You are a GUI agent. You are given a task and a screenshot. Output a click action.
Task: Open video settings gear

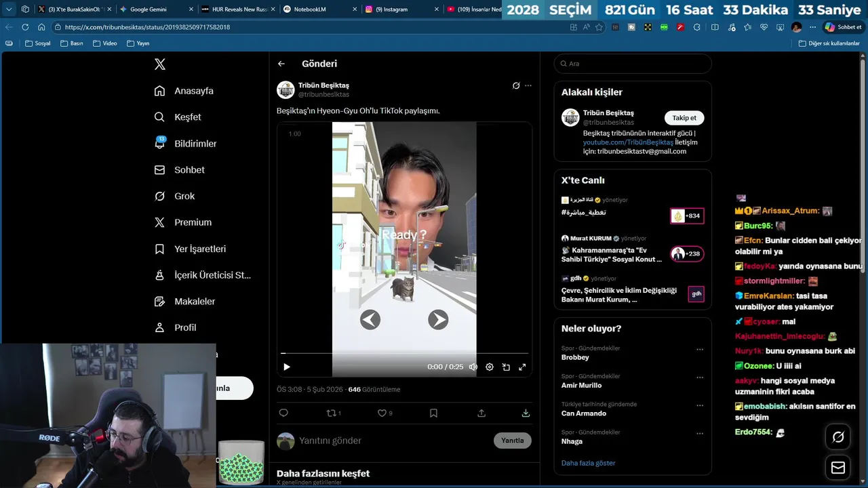click(x=490, y=367)
